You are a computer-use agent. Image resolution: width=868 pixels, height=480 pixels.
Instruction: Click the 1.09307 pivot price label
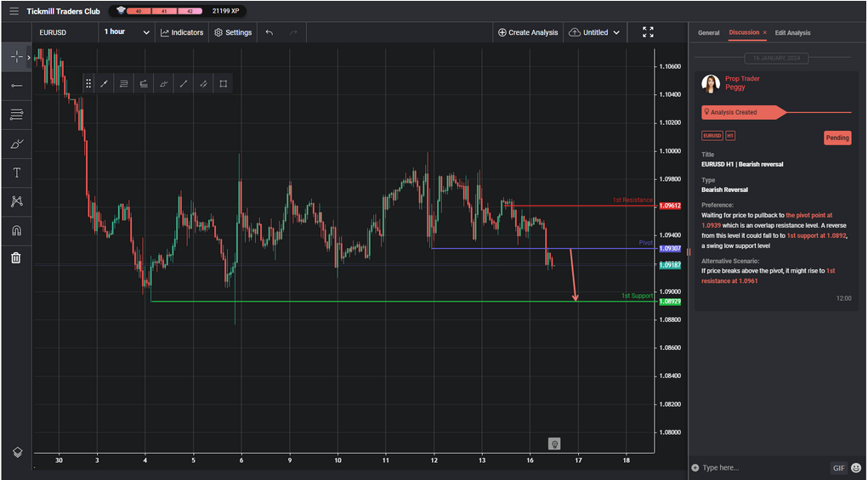[x=669, y=249]
